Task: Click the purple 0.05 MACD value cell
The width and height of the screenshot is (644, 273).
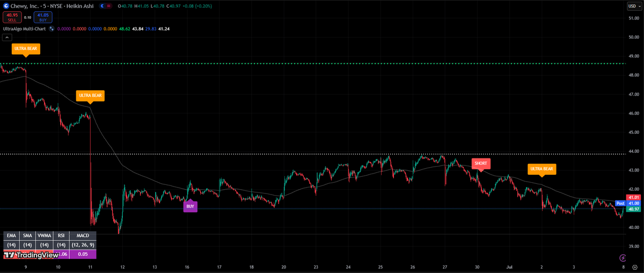Action: click(x=83, y=254)
